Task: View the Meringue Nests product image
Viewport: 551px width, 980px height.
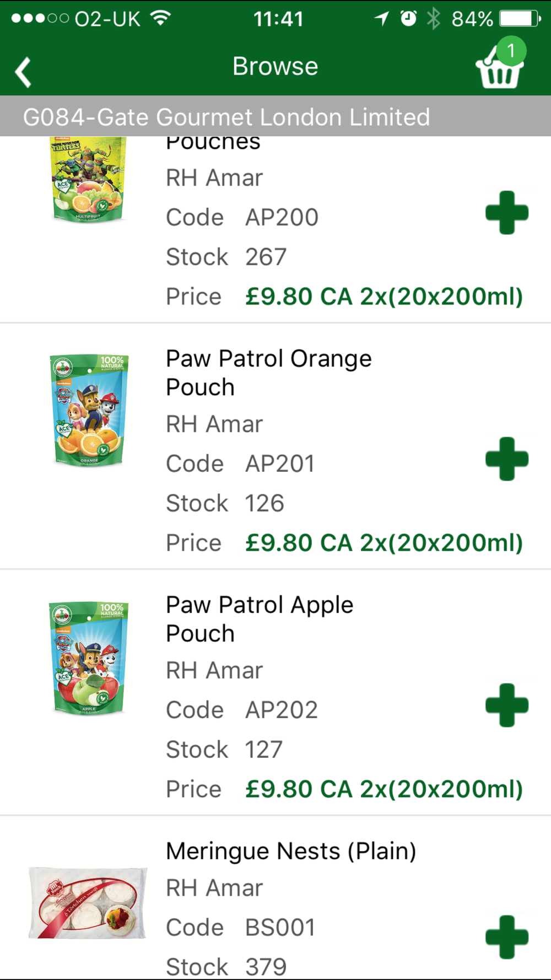Action: tap(88, 903)
